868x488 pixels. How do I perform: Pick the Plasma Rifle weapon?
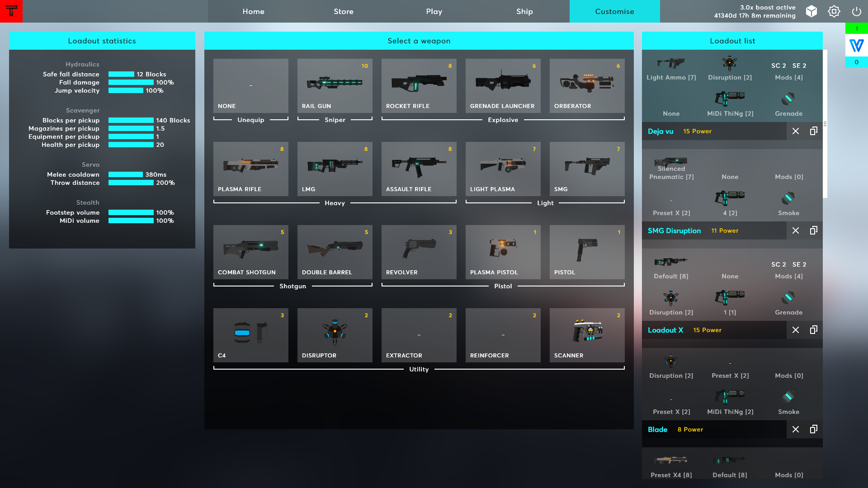[x=250, y=169]
